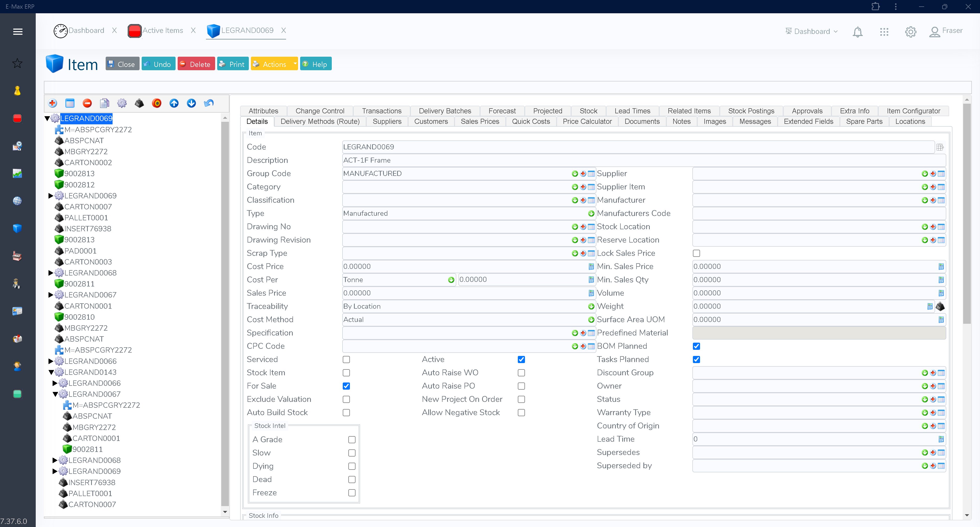This screenshot has width=980, height=527.
Task: Click the red minus remove icon in tree toolbar
Action: [x=87, y=103]
